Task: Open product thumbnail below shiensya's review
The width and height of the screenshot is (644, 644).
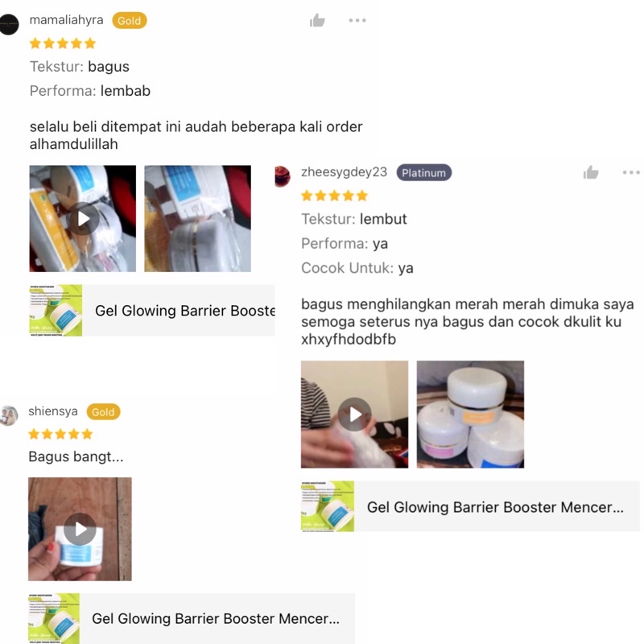Action: 54,618
